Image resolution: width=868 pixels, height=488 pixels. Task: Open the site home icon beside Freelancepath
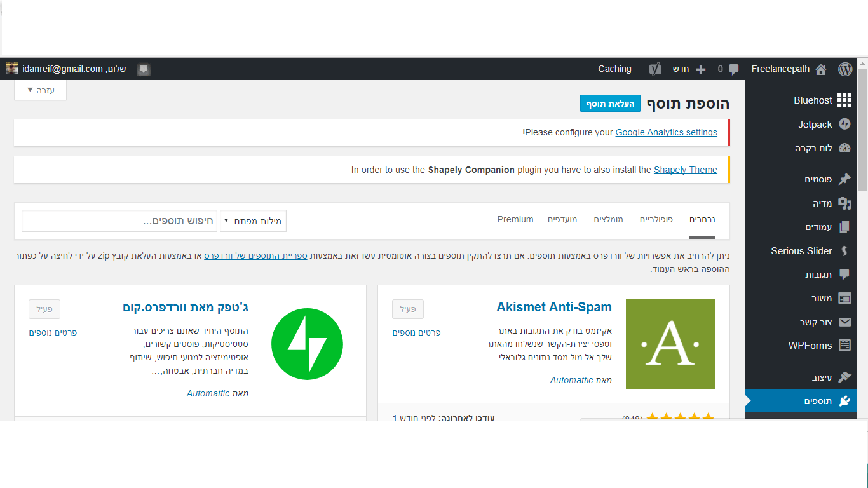(x=821, y=69)
